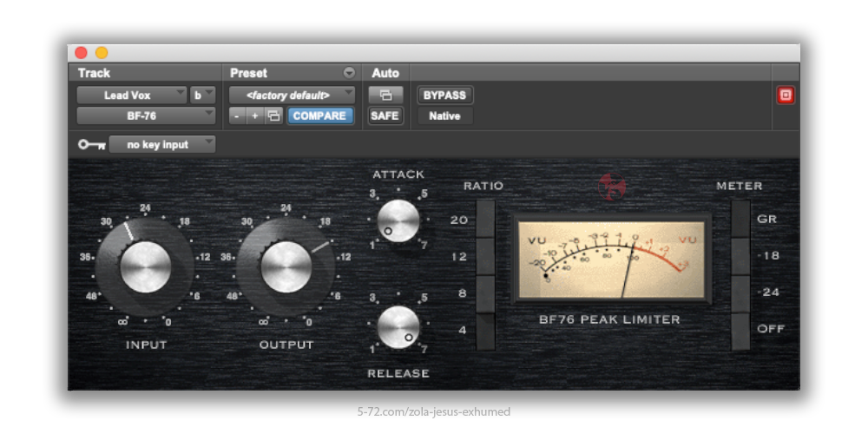Viewport: 868px width, 434px height.
Task: Click the Track section header
Action: [x=94, y=73]
